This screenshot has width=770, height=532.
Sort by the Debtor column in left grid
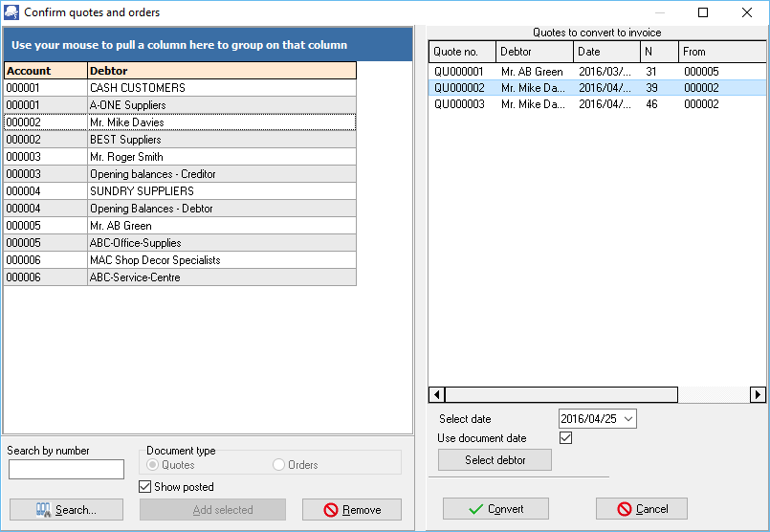point(221,71)
